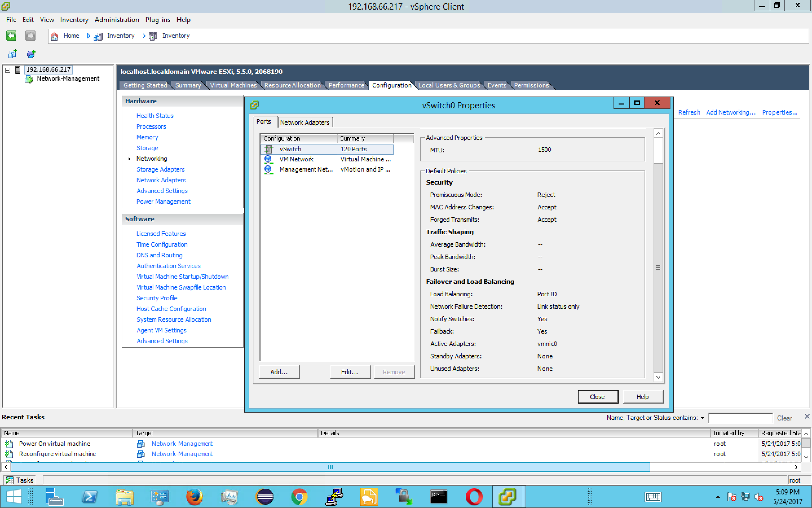Click the Tasks icon in status bar

pos(9,480)
